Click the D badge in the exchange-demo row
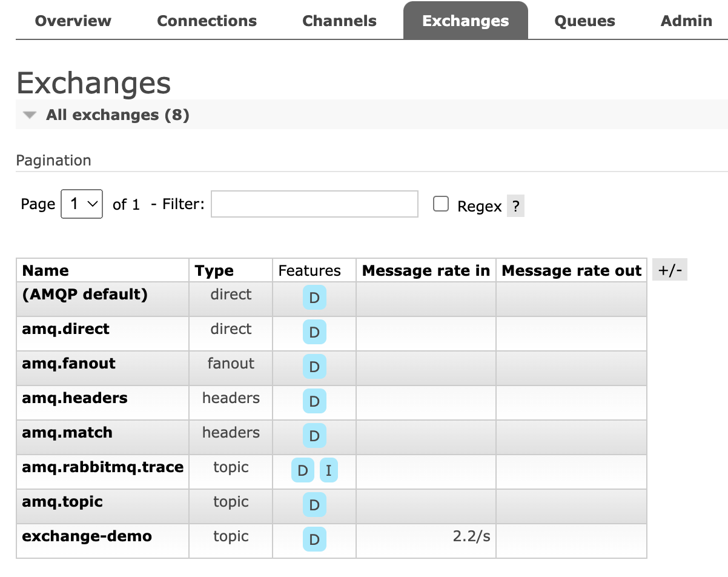This screenshot has width=728, height=577. 314,539
